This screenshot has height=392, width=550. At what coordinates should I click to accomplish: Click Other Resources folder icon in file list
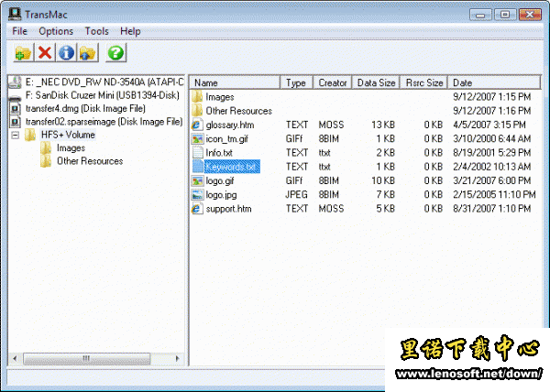click(x=197, y=111)
